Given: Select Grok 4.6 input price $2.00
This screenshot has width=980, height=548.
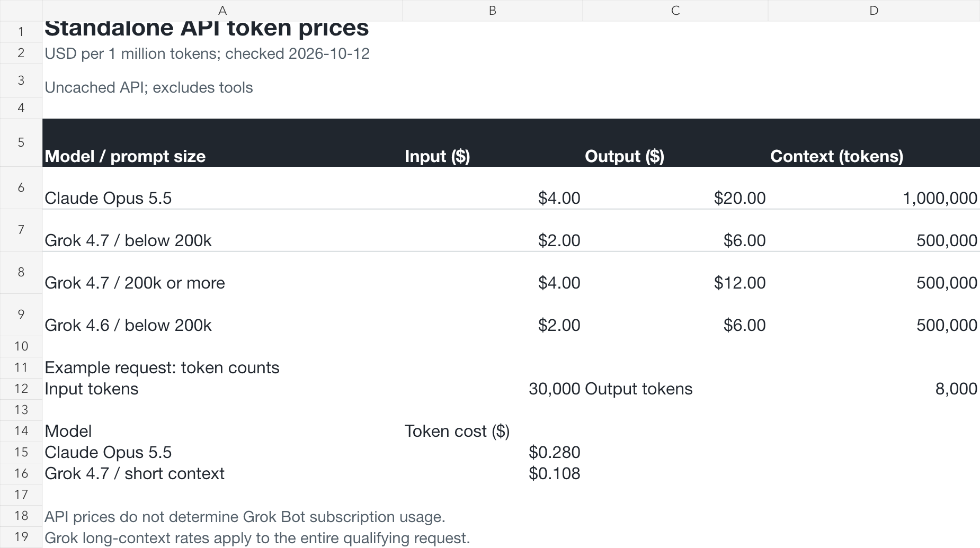Looking at the screenshot, I should pyautogui.click(x=493, y=315).
